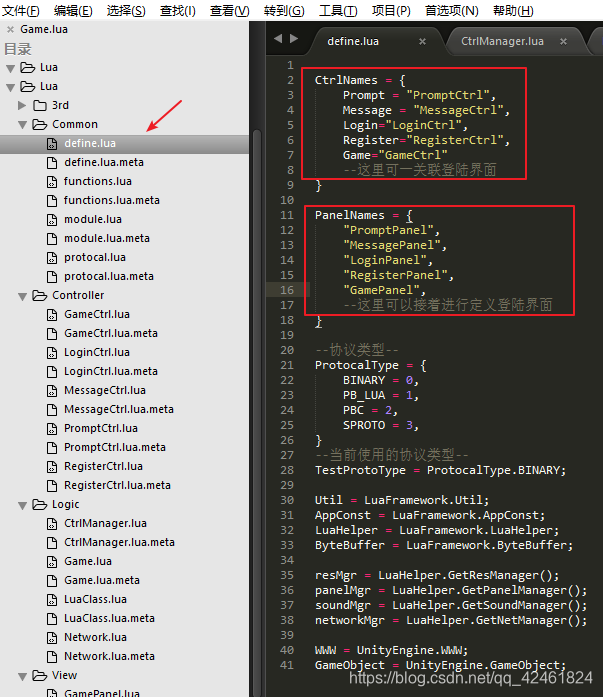
Task: Collapse the Logic folder
Action: 23,505
